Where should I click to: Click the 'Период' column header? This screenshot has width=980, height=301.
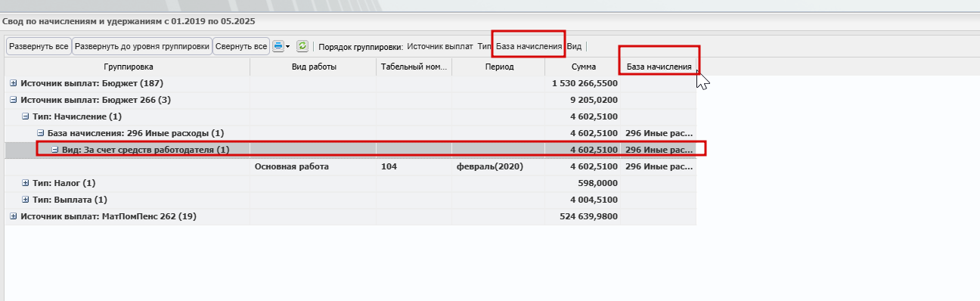tap(499, 67)
